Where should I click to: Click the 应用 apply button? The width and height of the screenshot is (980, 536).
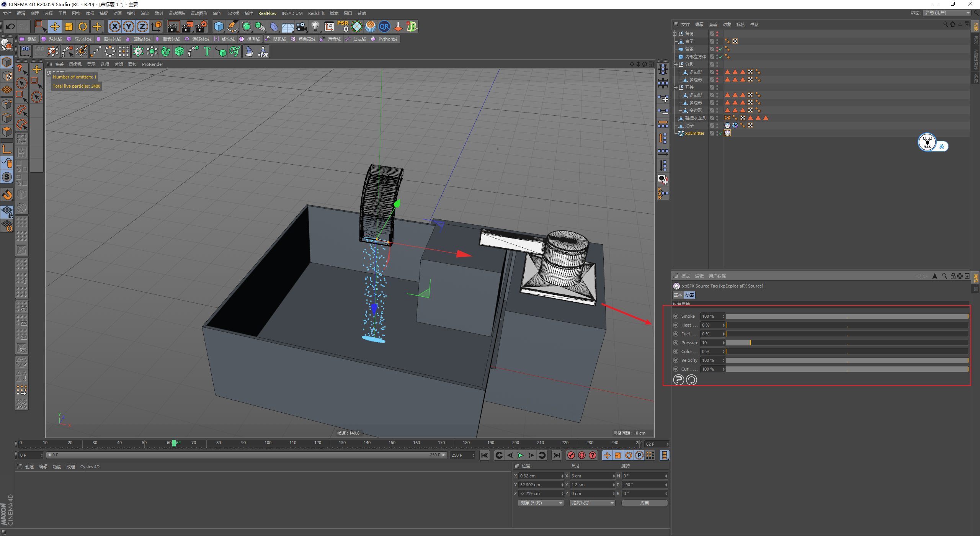coord(644,503)
